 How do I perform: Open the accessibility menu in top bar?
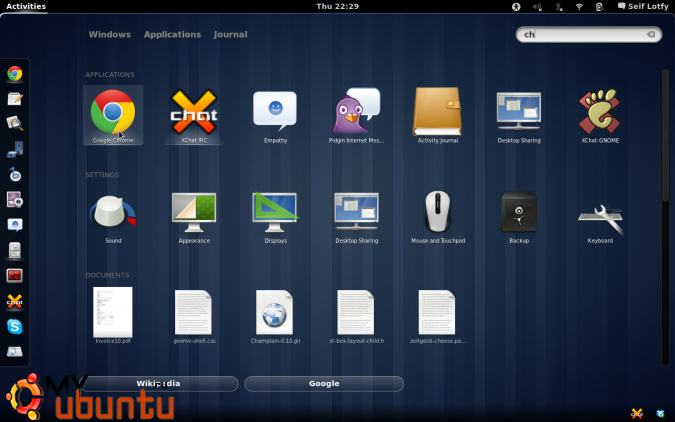(516, 6)
